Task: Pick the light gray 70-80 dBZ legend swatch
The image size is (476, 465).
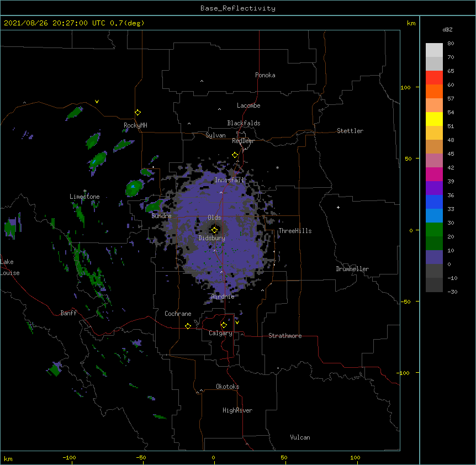Action: (x=434, y=50)
